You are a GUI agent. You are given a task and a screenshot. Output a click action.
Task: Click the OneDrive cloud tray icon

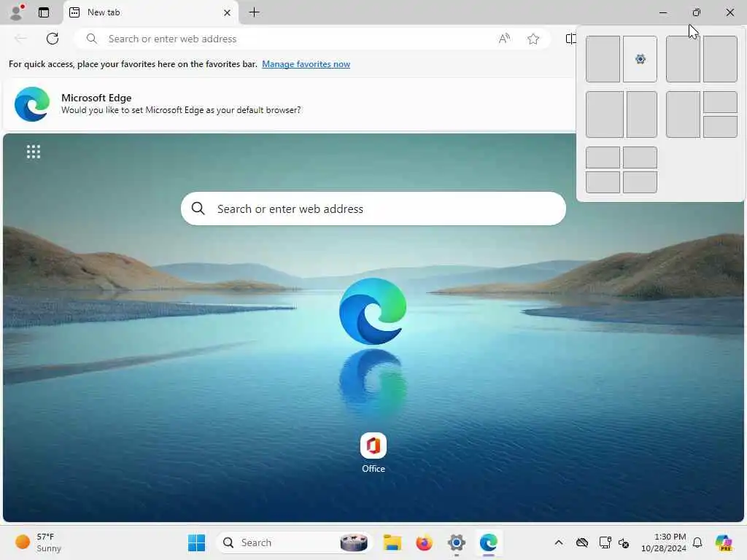click(581, 542)
